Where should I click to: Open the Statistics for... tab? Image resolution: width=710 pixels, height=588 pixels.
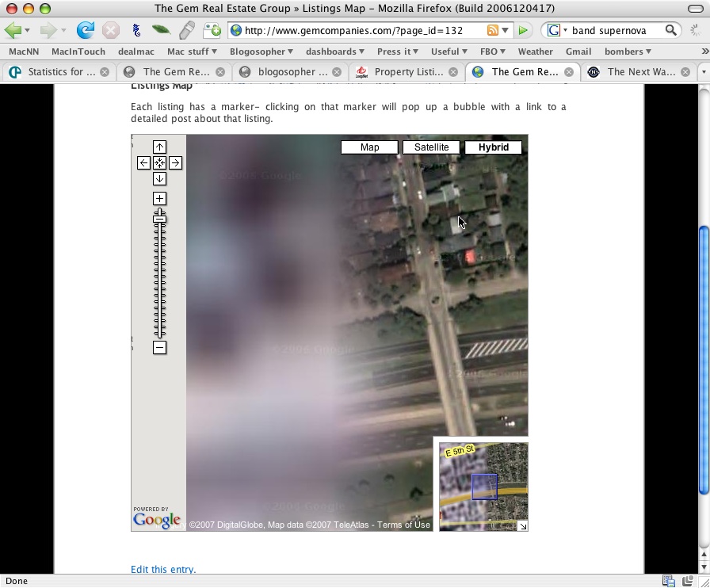pos(55,71)
